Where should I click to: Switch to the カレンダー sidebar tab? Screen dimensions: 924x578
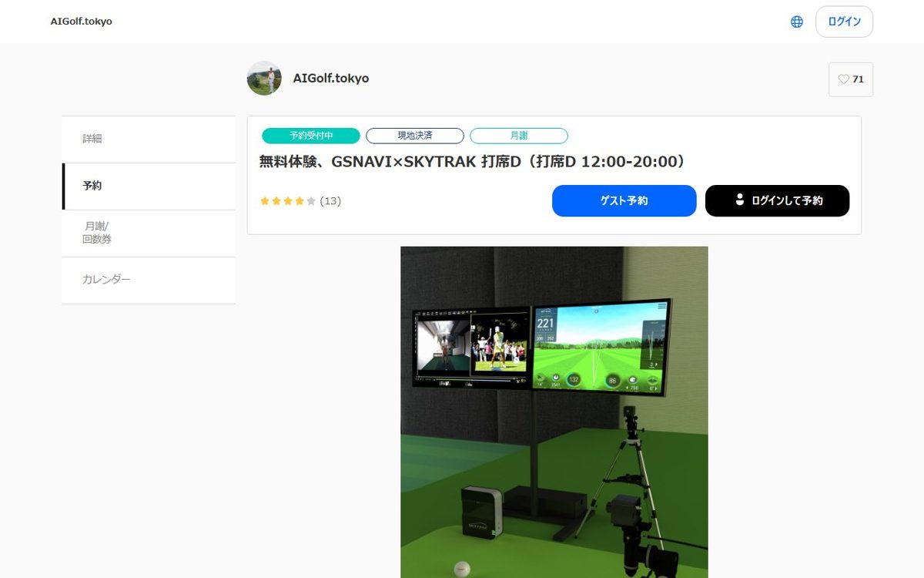[149, 280]
